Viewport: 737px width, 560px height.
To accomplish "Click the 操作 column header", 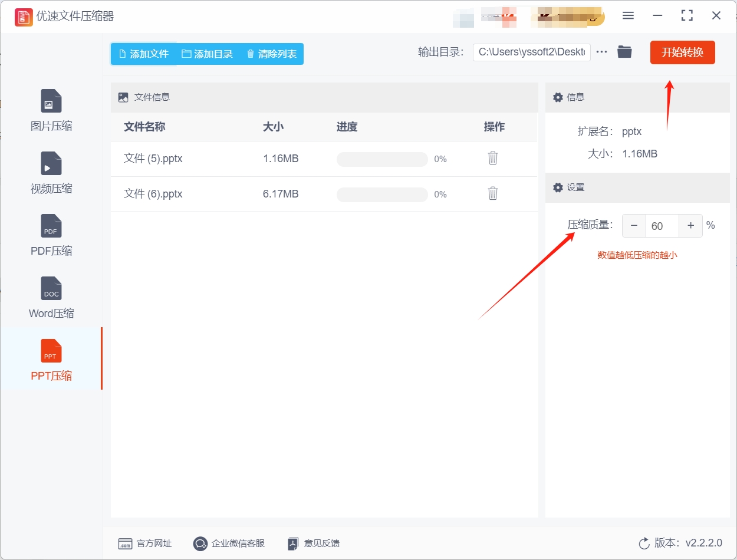I will [x=494, y=127].
